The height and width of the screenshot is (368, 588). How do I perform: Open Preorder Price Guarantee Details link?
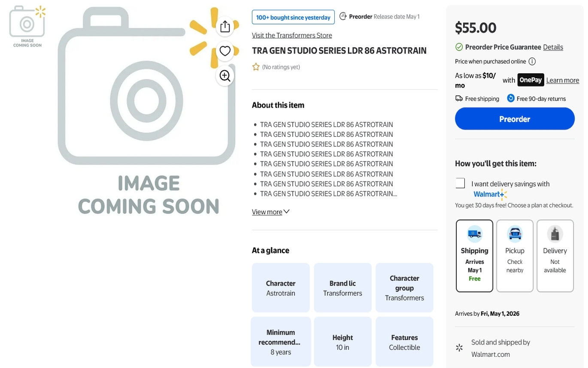pos(553,47)
